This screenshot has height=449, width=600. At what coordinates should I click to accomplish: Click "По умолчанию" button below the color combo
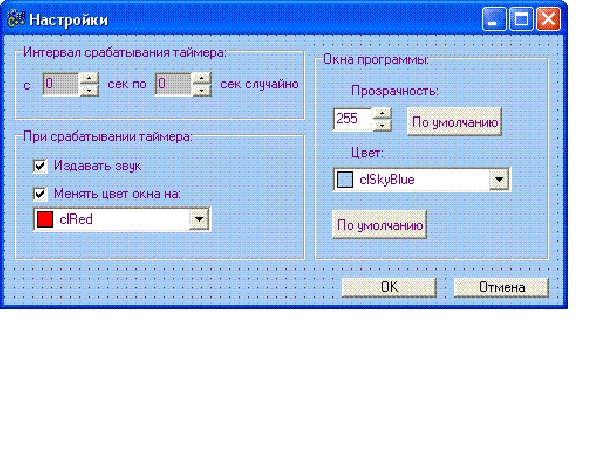tap(379, 225)
